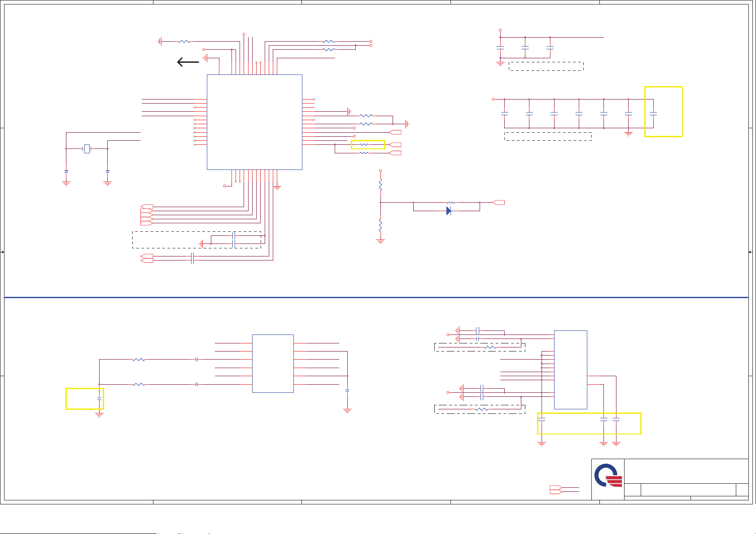
Task: Select the eight-pin IC rectangle symbol
Action: tap(273, 364)
